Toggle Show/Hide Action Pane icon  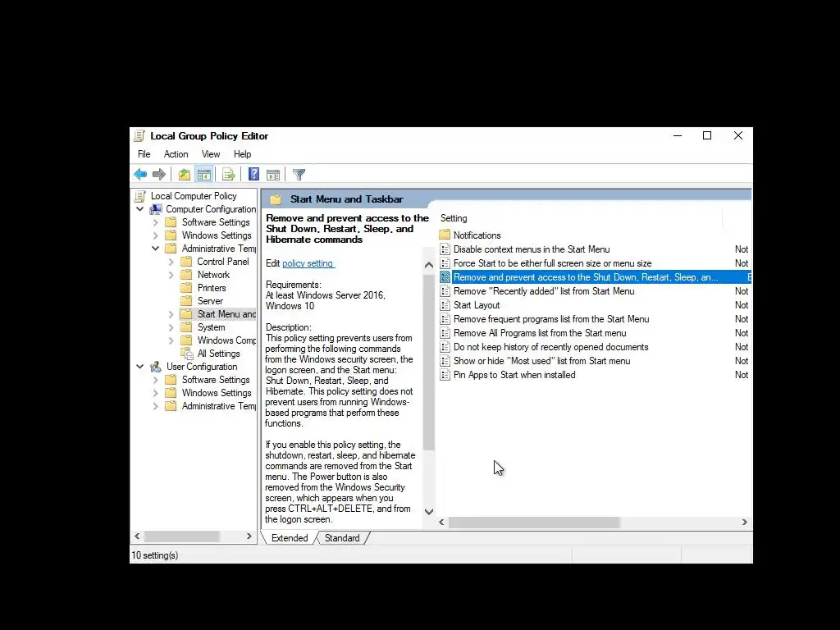click(x=273, y=174)
